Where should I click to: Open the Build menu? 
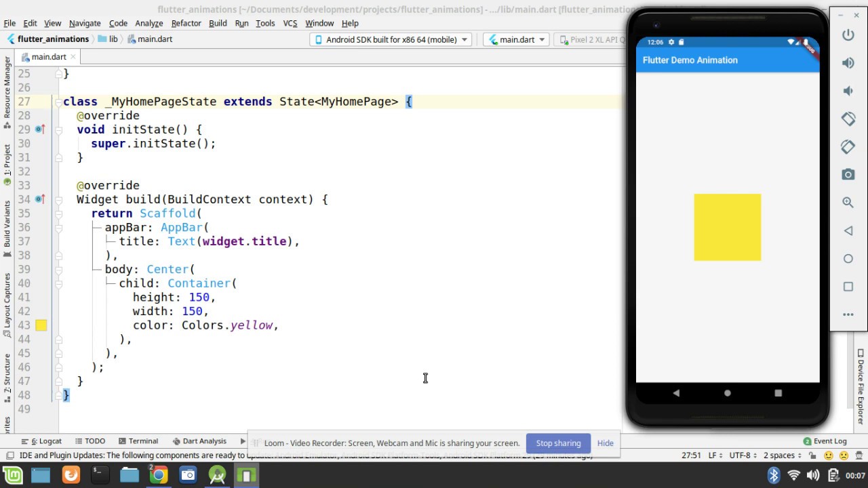218,23
